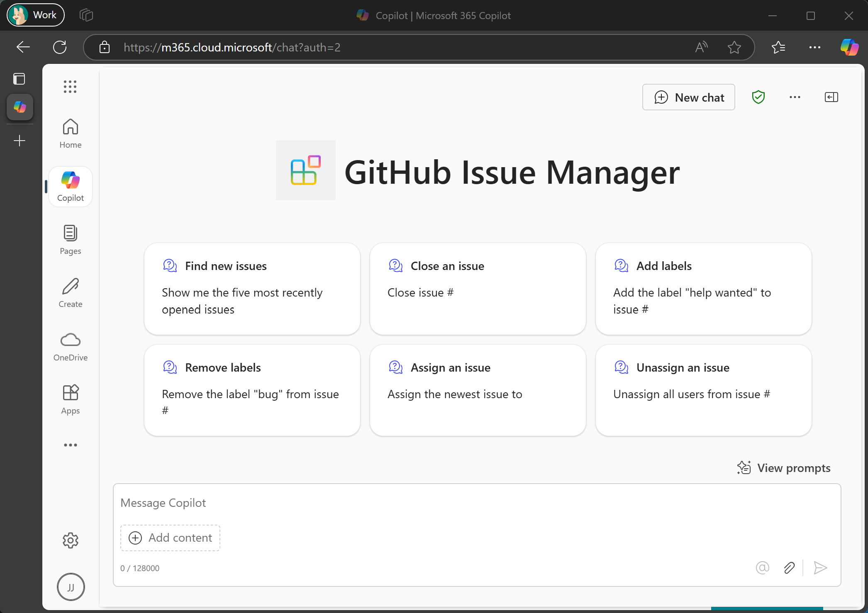Image resolution: width=868 pixels, height=613 pixels.
Task: Open the Edge Copilot sidebar icon
Action: [x=849, y=47]
